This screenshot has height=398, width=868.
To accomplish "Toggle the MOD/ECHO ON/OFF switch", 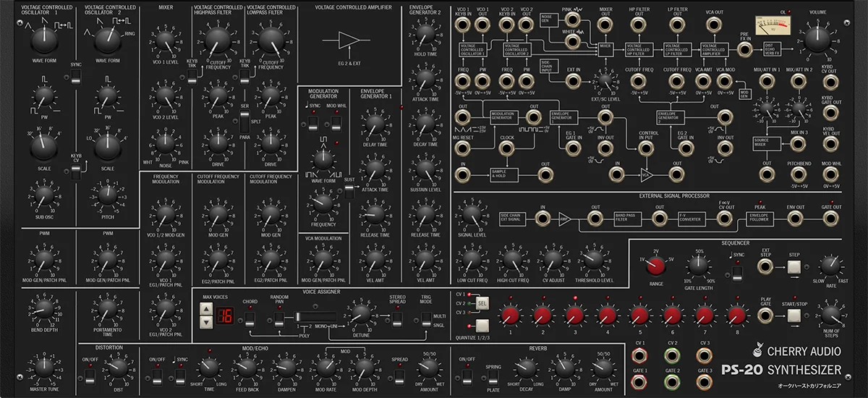I will click(x=157, y=377).
